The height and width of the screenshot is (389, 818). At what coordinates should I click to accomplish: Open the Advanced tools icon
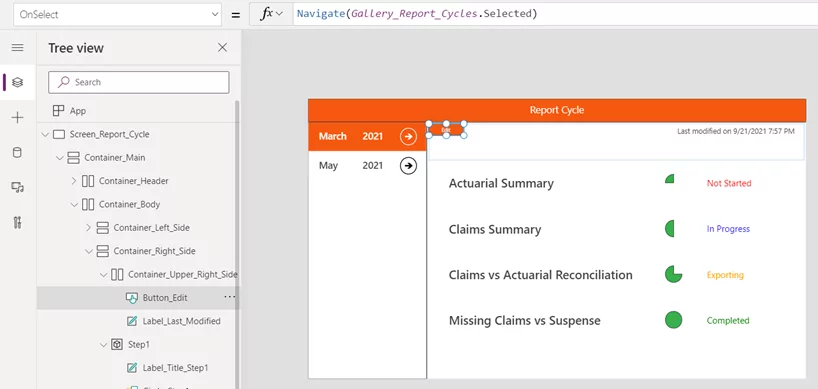pyautogui.click(x=17, y=223)
